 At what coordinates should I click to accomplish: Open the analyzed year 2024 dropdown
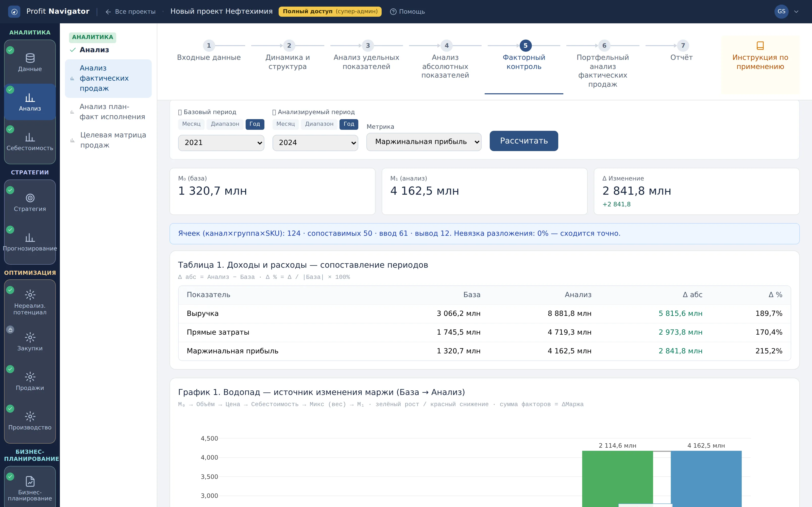pos(315,143)
